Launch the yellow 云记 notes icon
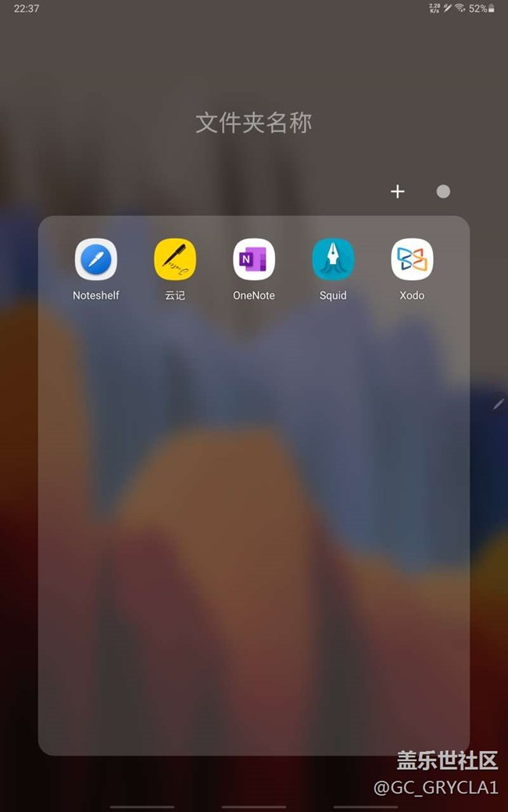 point(175,259)
